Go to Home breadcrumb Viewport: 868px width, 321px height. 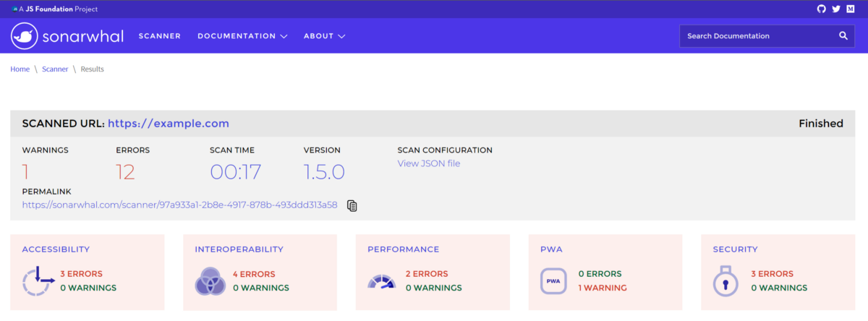[20, 69]
